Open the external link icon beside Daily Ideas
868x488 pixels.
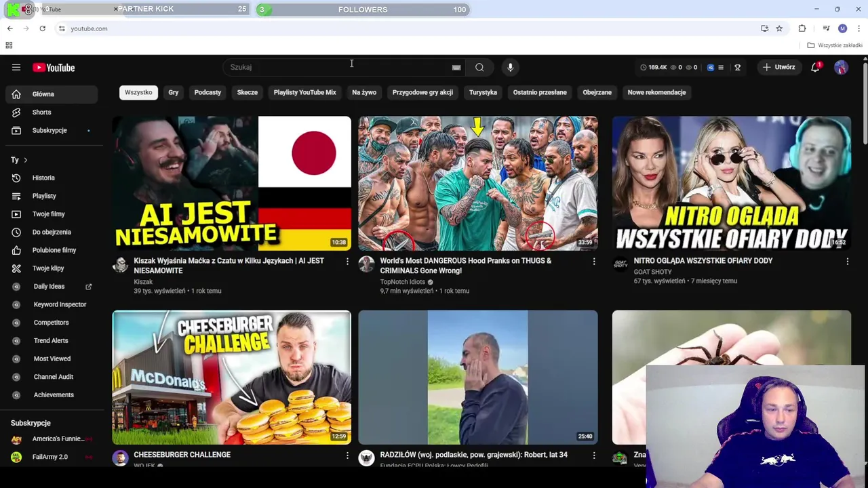tap(88, 287)
